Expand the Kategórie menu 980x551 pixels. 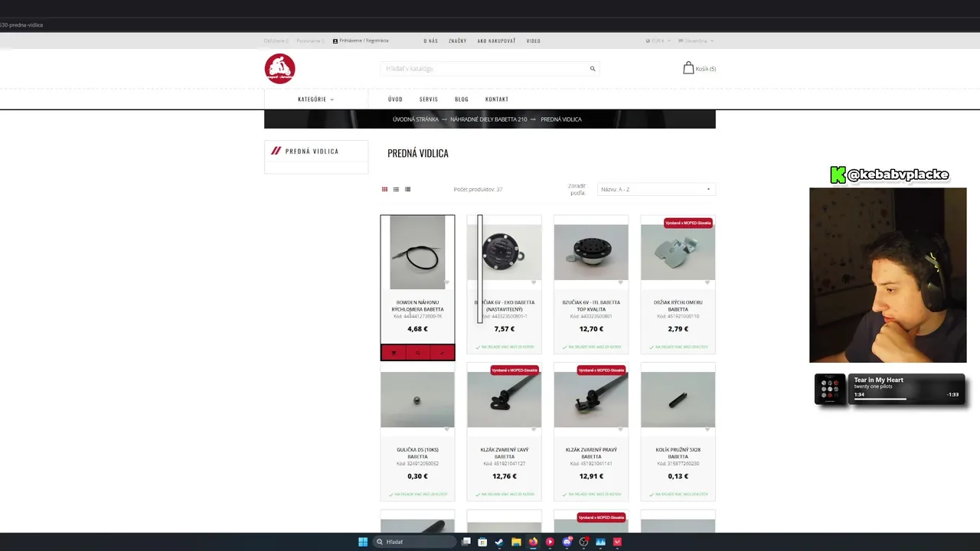315,99
